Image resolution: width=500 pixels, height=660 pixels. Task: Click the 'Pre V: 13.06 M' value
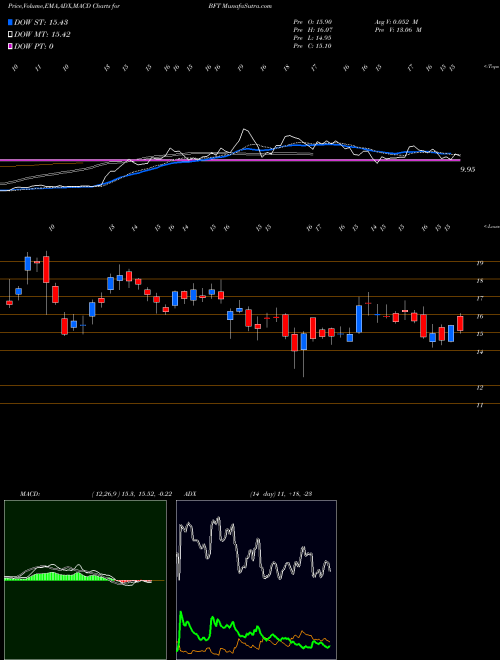pyautogui.click(x=396, y=30)
